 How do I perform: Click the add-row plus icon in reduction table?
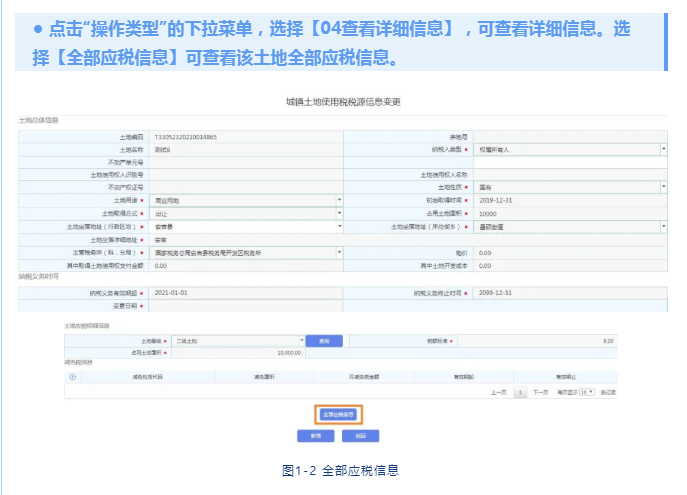pos(73,377)
